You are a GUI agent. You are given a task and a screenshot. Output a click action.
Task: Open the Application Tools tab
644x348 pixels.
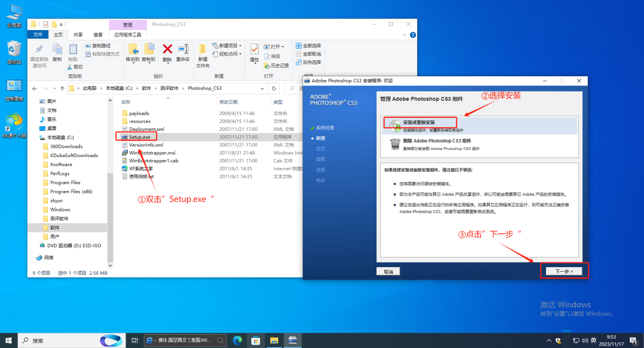tap(128, 35)
